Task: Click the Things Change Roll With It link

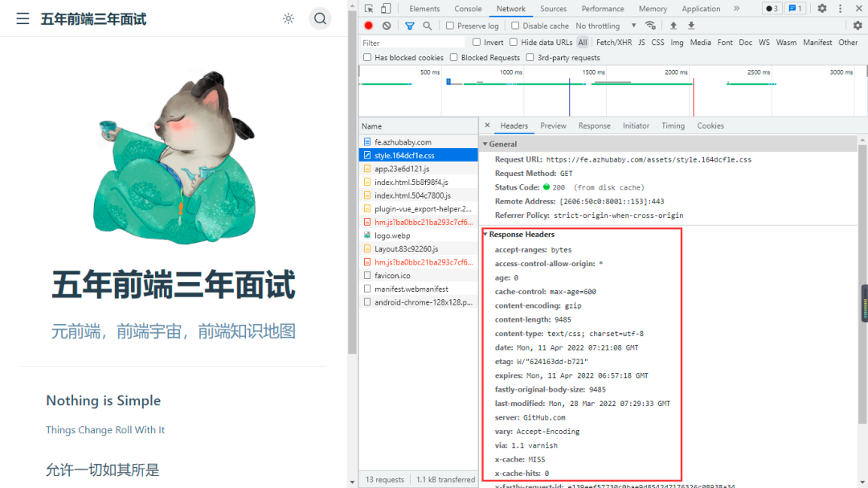Action: 105,430
